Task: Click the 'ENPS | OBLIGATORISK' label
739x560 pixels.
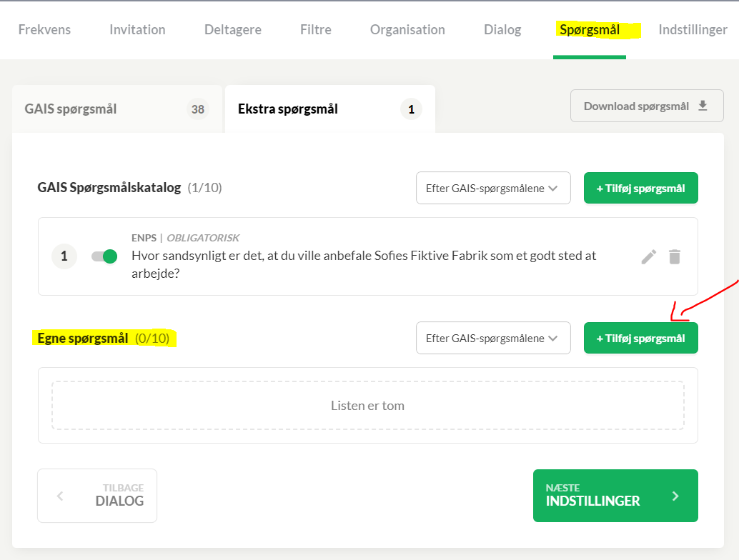Action: coord(185,237)
